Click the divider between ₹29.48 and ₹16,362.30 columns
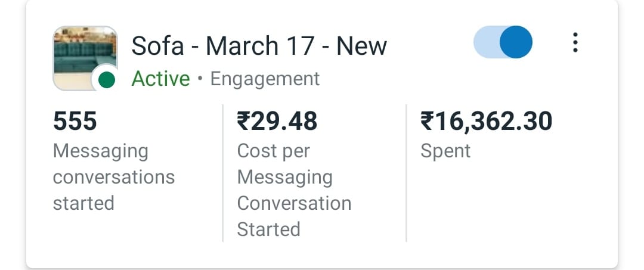Screen dimensions: 644x270 point(406,173)
